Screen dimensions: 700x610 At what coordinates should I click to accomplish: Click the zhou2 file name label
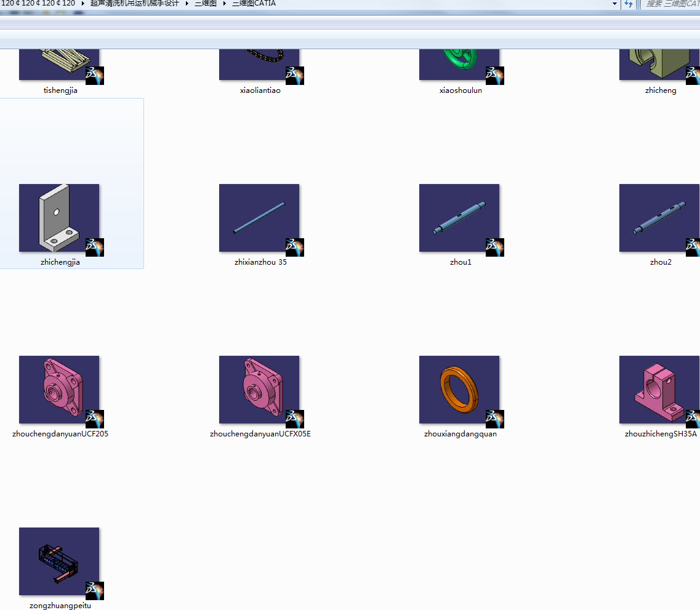click(660, 262)
